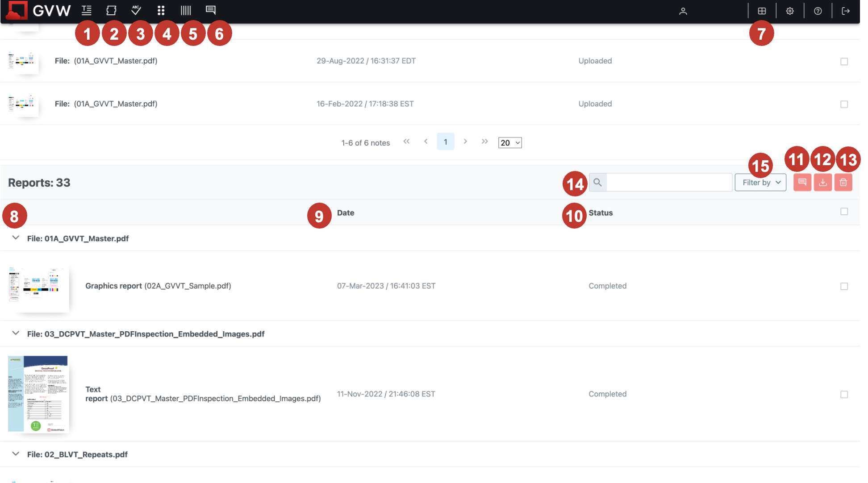
Task: Open the Graphics inspection icon
Action: [111, 10]
